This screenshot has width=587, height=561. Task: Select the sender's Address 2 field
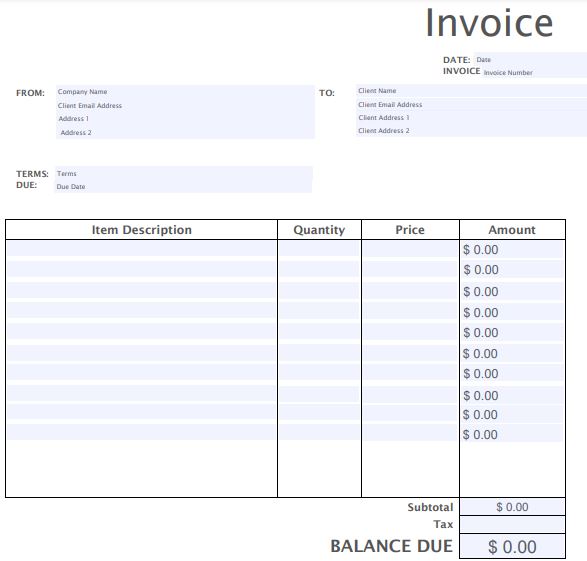(185, 132)
